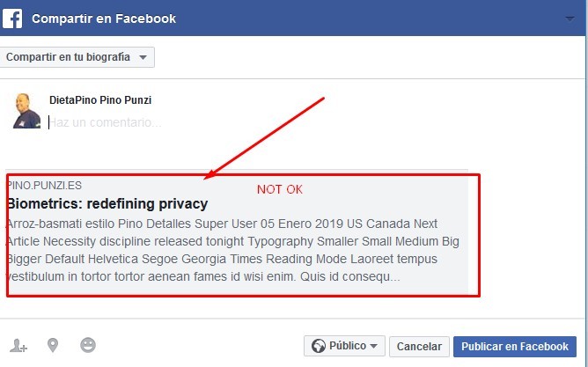Click the arrow beside Público audience selector
Screen dimensions: 588x367
[374, 347]
